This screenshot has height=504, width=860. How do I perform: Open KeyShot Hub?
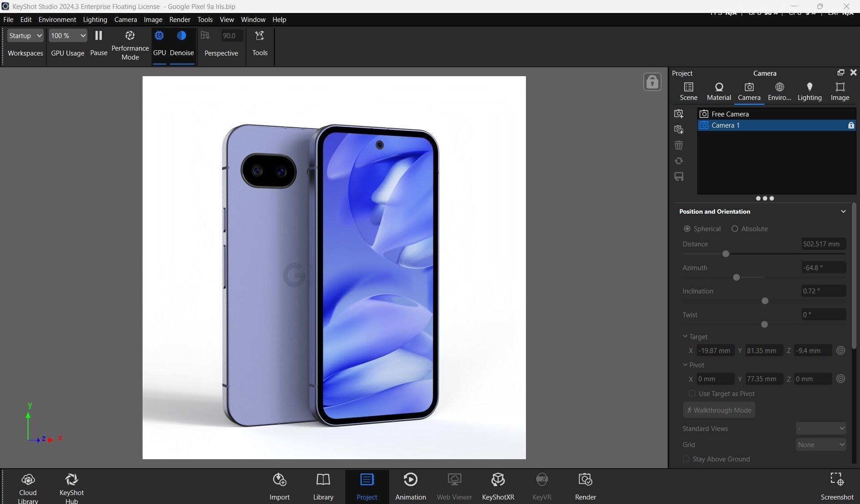click(71, 488)
